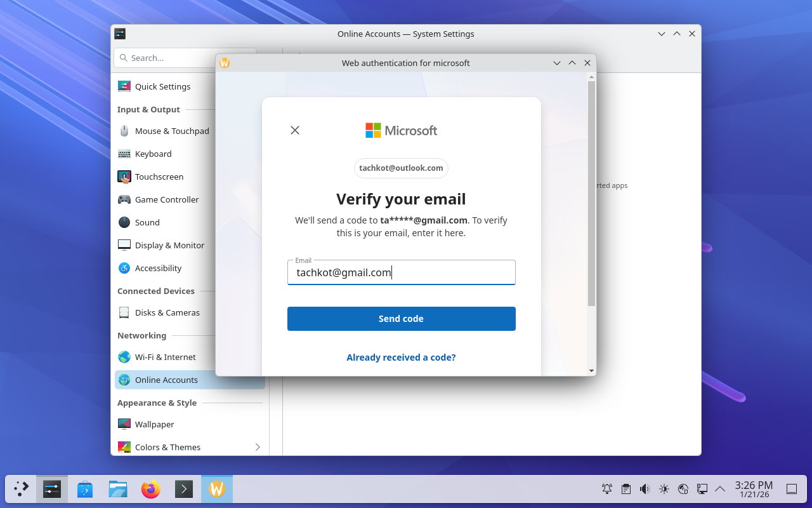Image resolution: width=812 pixels, height=508 pixels.
Task: Click the Email input field
Action: pos(401,273)
